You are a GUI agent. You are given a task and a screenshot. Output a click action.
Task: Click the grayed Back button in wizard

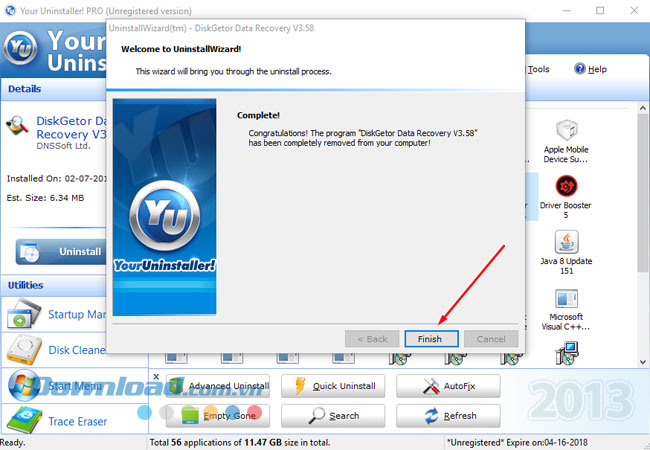[x=372, y=339]
